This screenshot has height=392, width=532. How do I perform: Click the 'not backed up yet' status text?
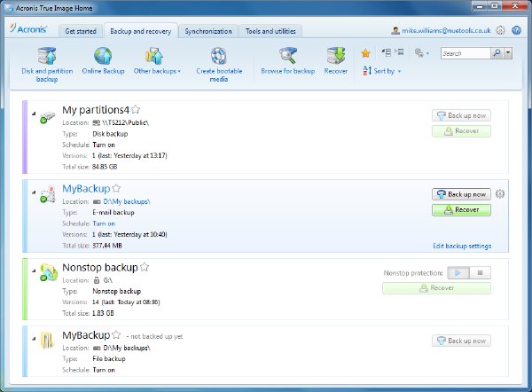tap(154, 336)
